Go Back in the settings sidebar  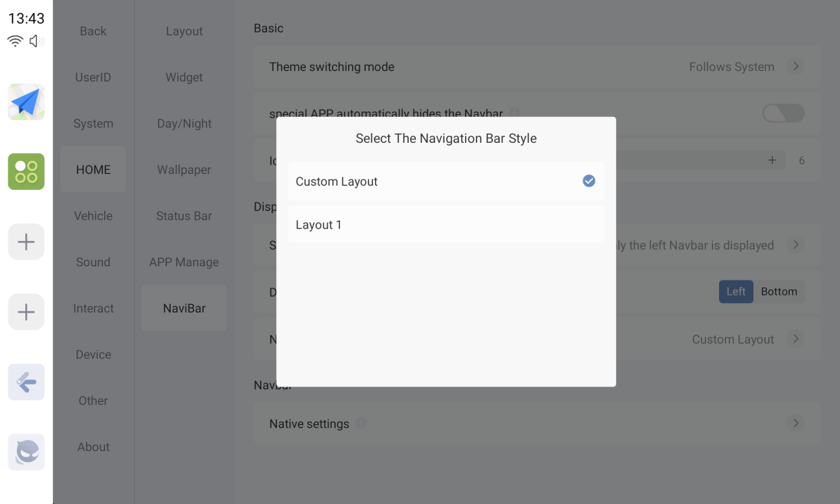(x=93, y=31)
